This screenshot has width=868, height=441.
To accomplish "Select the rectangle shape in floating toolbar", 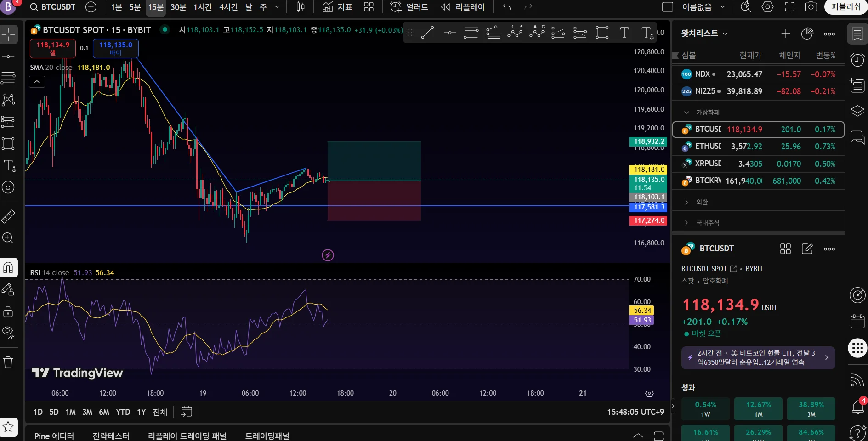I will pos(602,33).
